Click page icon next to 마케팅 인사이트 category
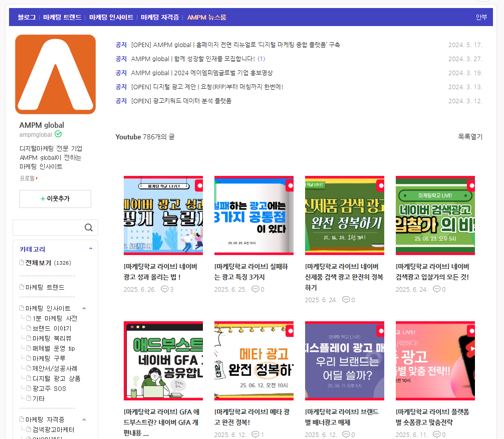Screen dimensions: 504x439 (22, 308)
